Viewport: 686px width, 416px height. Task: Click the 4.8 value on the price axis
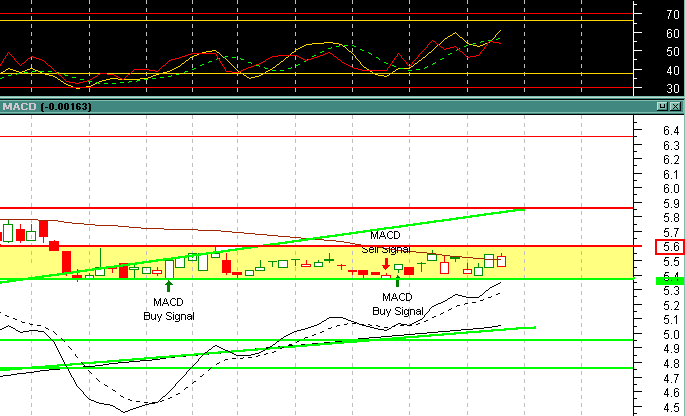tap(671, 364)
